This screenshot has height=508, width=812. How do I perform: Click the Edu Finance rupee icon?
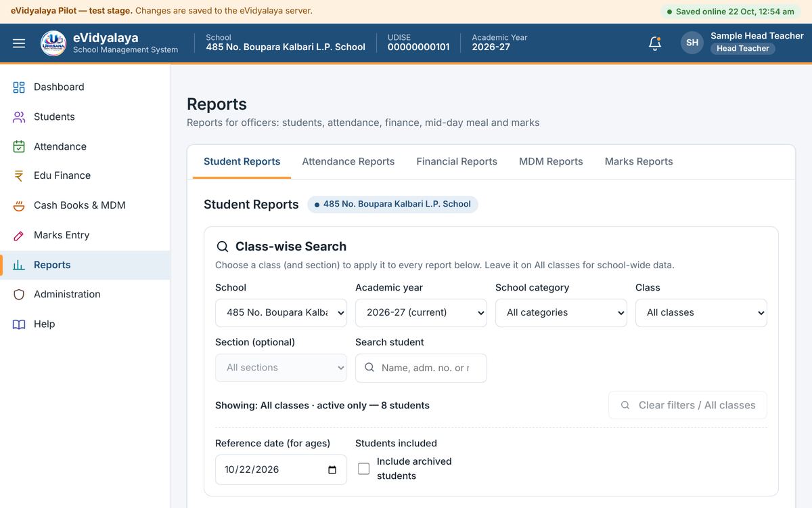point(19,176)
